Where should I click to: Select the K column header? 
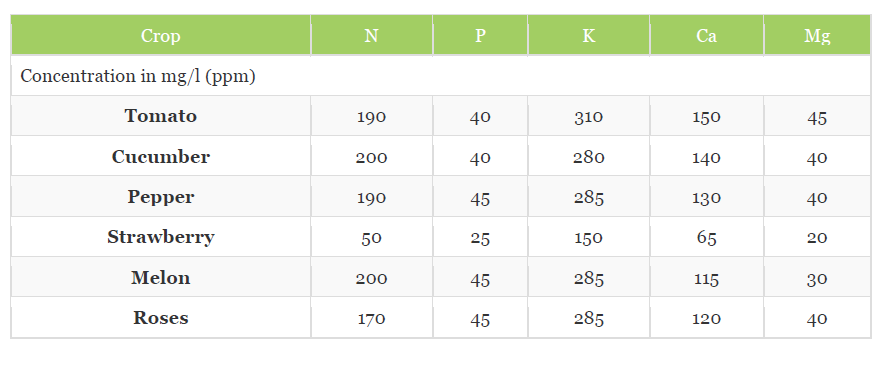click(x=589, y=36)
